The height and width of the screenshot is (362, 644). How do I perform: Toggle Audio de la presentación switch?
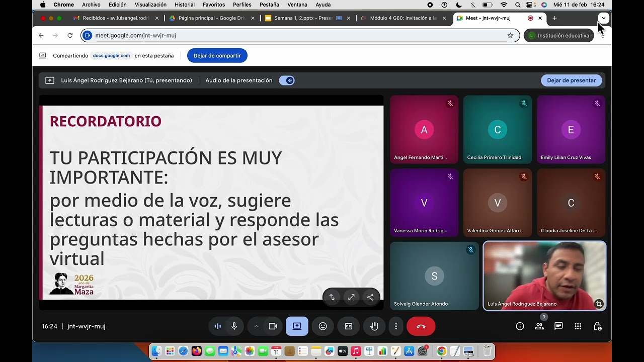pyautogui.click(x=287, y=80)
